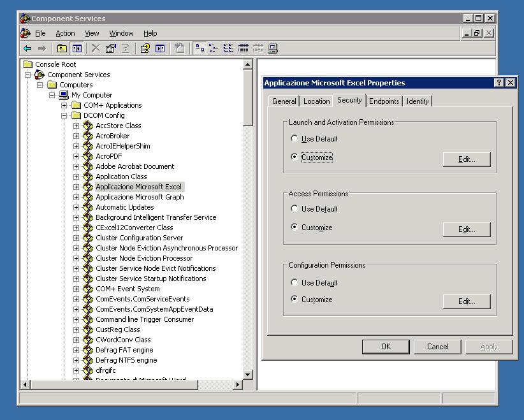Switch to the Location tab
Screen dimensions: 524x420
point(316,101)
